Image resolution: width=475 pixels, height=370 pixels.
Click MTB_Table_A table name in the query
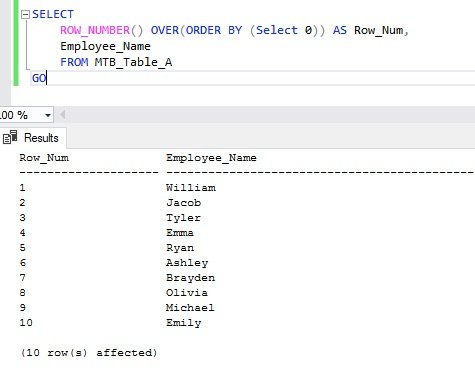[133, 62]
